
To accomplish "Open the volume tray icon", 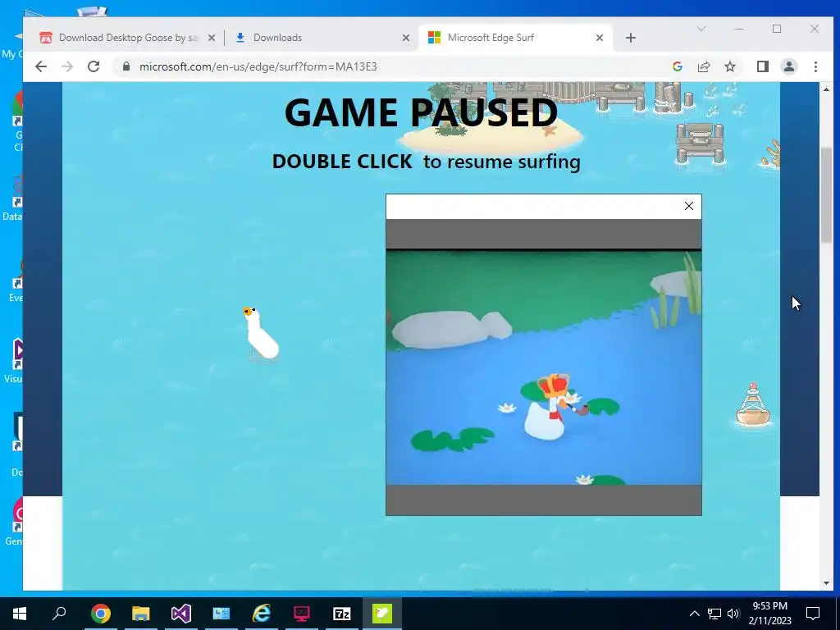I will [x=733, y=614].
